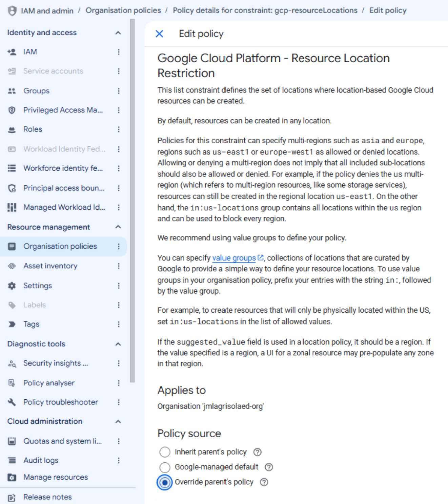The height and width of the screenshot is (504, 448).
Task: Click the sidebar vertical scrollbar
Action: pyautogui.click(x=132, y=201)
